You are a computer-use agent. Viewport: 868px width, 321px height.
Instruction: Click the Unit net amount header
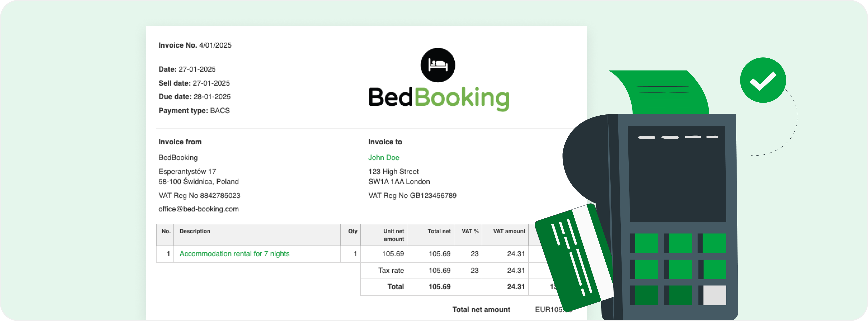[x=394, y=235]
